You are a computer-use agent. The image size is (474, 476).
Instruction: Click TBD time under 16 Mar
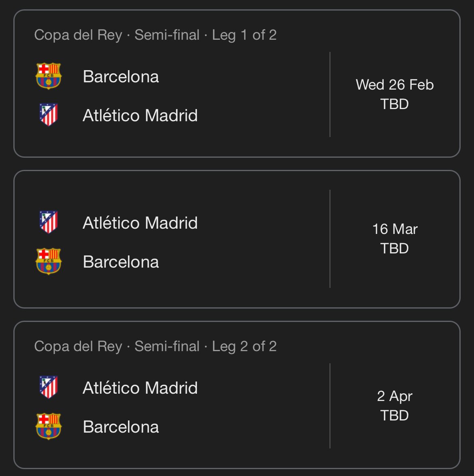pyautogui.click(x=395, y=248)
